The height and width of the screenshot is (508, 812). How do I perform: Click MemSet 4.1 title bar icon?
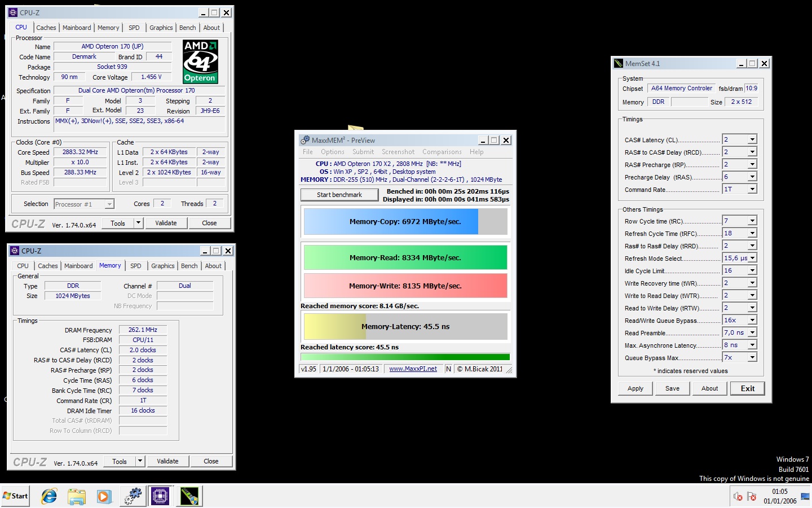pyautogui.click(x=619, y=63)
